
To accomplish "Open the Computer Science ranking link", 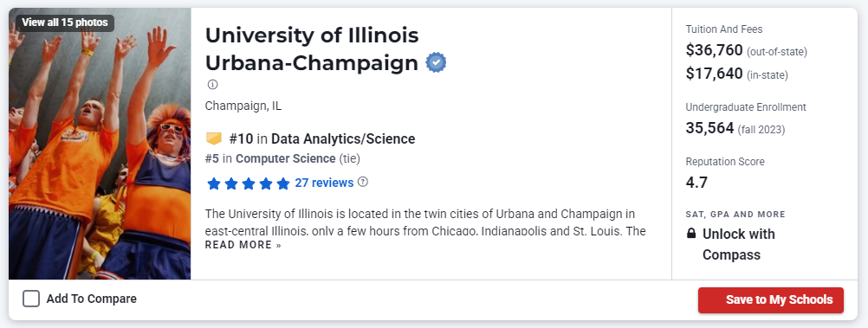I will point(286,158).
